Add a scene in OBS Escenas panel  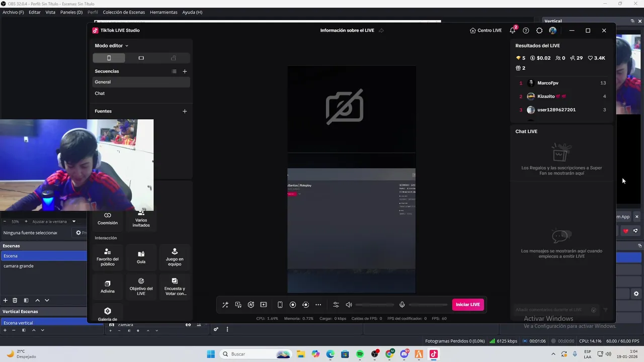coord(6,300)
